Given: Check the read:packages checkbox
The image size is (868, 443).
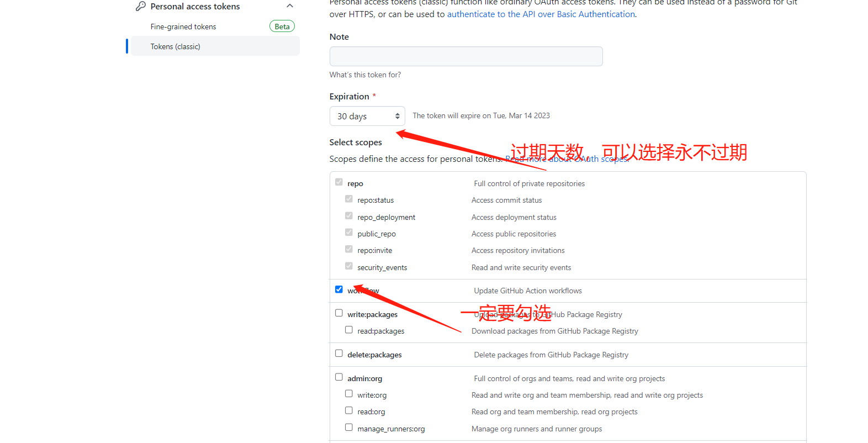Looking at the screenshot, I should coord(349,330).
